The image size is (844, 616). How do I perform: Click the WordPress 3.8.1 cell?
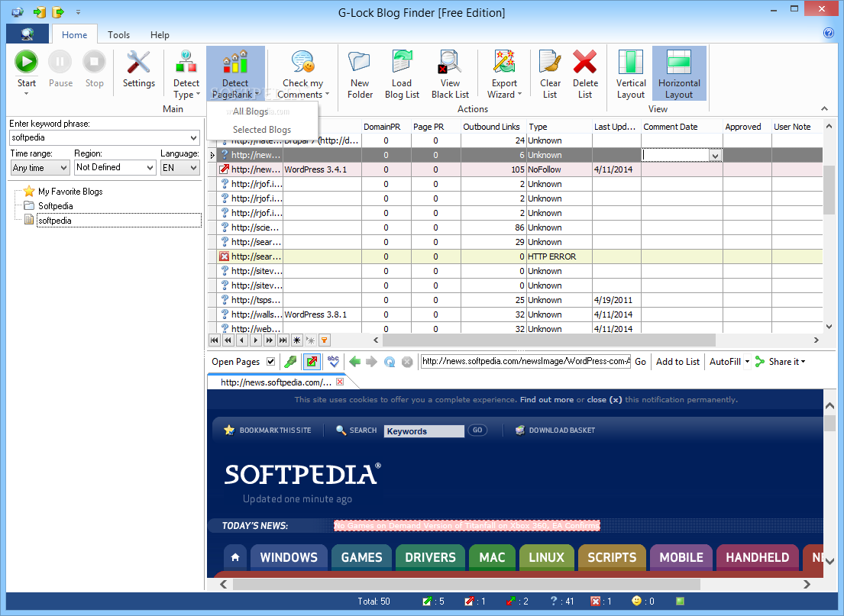point(322,314)
